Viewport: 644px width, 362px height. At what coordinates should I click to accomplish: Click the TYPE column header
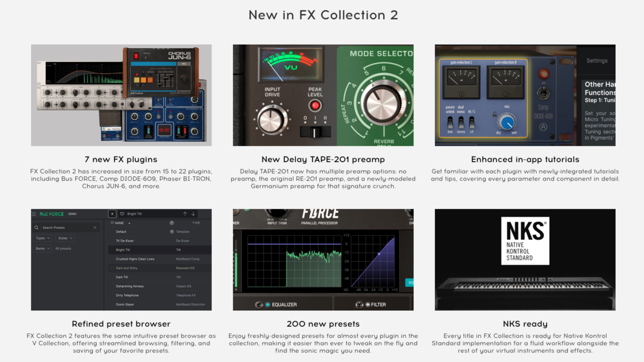point(196,223)
